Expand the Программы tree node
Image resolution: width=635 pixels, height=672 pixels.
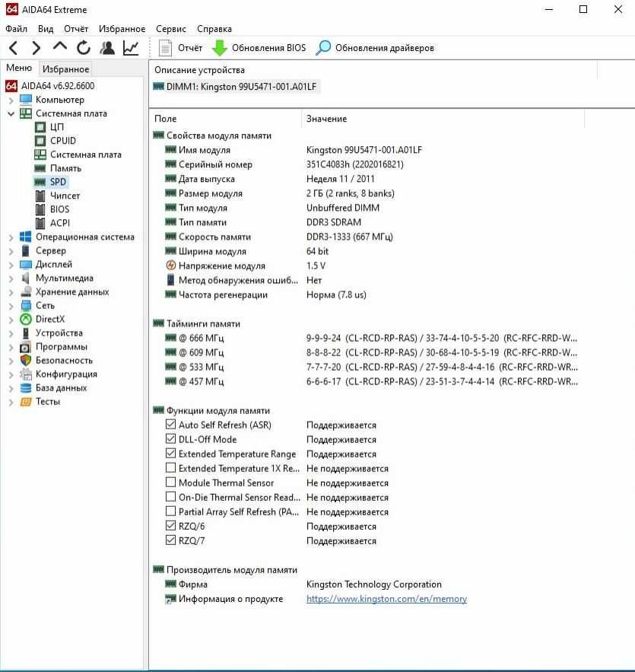(11, 347)
